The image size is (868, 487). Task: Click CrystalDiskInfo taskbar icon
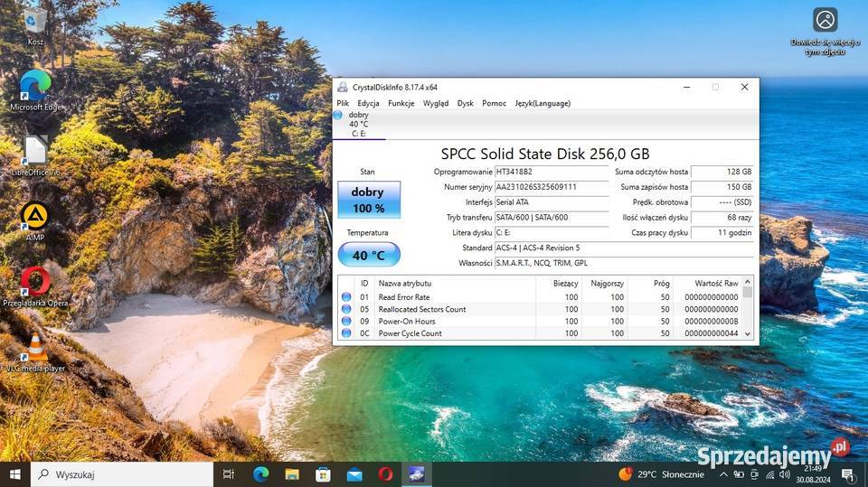coord(416,474)
